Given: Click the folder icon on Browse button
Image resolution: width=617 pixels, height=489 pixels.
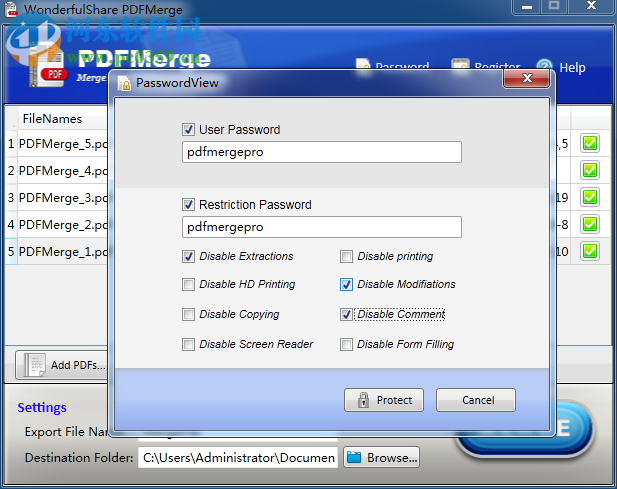Looking at the screenshot, I should (354, 457).
